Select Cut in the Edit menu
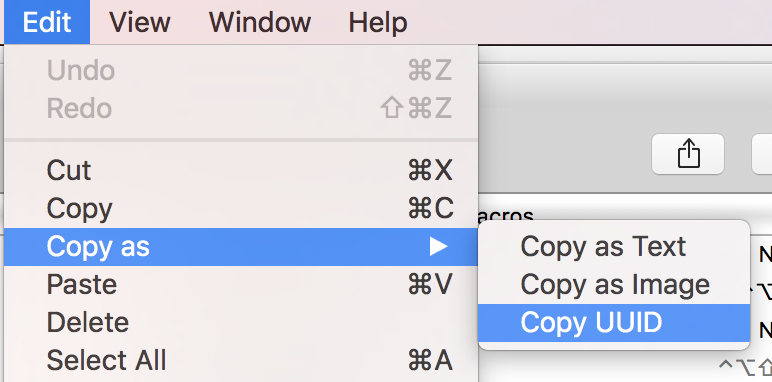772x382 pixels. tap(241, 171)
